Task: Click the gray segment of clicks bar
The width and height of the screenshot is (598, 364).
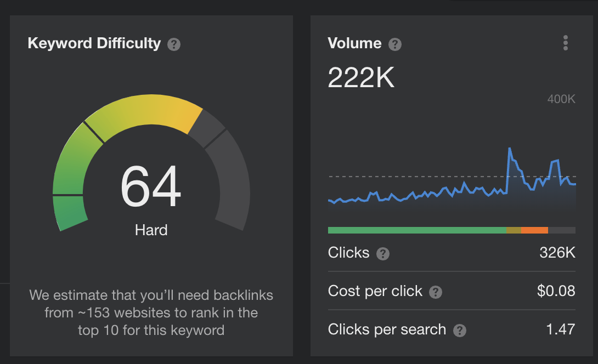Action: click(562, 230)
